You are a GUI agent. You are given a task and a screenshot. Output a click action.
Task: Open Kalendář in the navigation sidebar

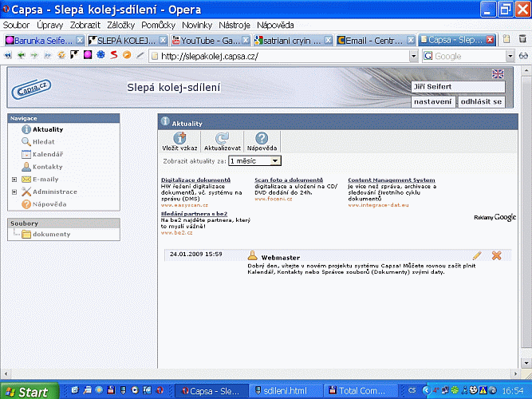pos(47,154)
